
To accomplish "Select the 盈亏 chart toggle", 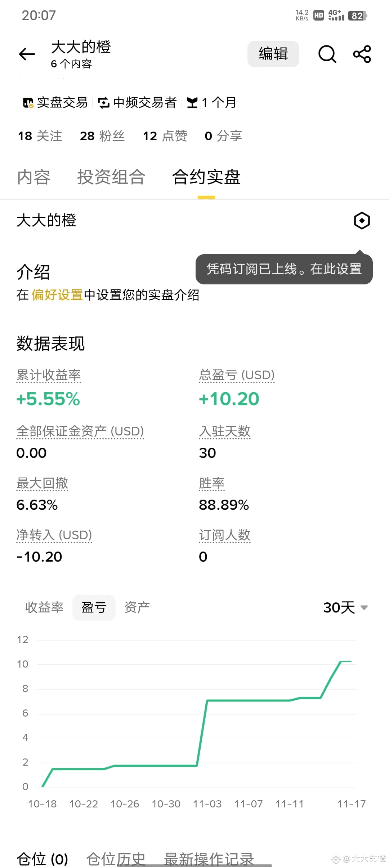I will [x=94, y=607].
